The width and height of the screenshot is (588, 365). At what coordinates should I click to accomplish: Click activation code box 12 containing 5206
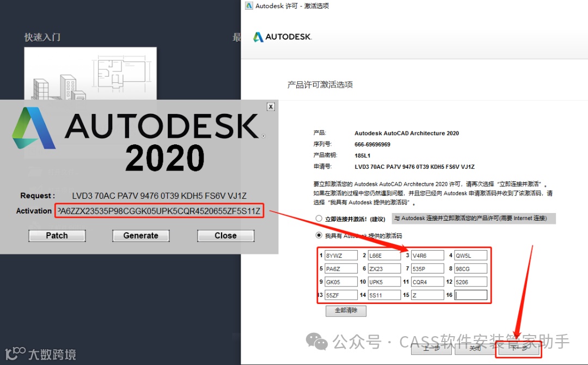(x=470, y=282)
